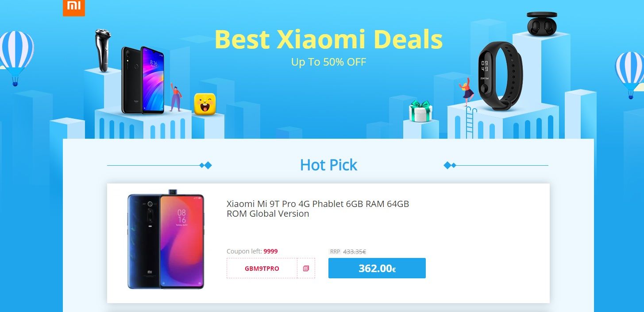Screen dimensions: 644x312
Task: Click the Redmi phone in the banner
Action: click(x=143, y=80)
